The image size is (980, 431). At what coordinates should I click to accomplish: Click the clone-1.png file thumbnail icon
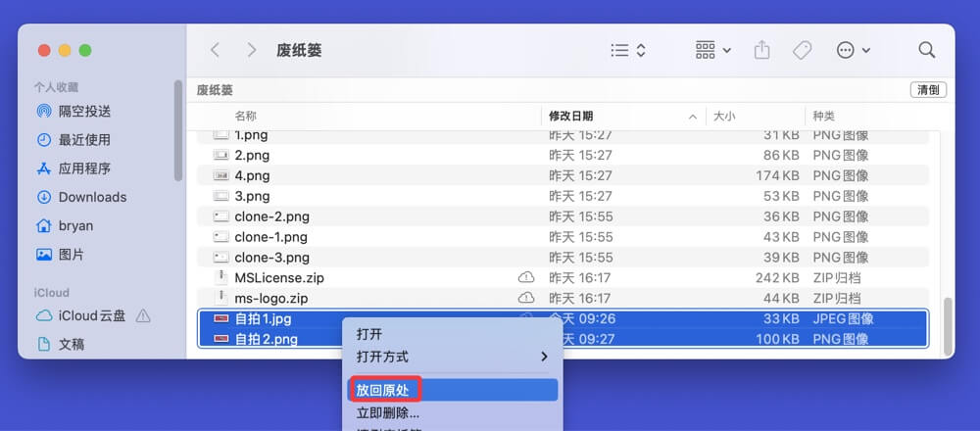pyautogui.click(x=221, y=237)
